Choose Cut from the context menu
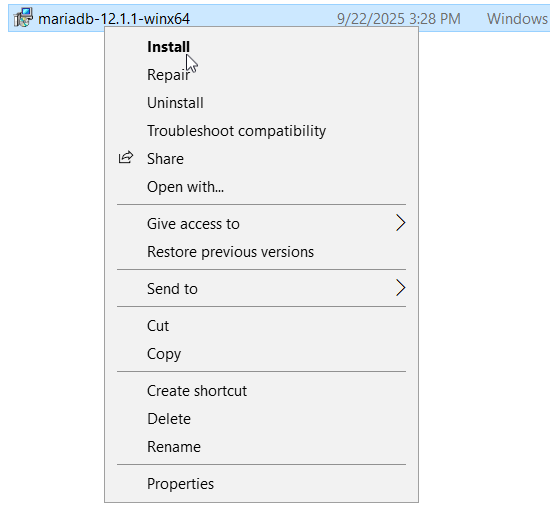This screenshot has width=550, height=515. click(x=158, y=326)
